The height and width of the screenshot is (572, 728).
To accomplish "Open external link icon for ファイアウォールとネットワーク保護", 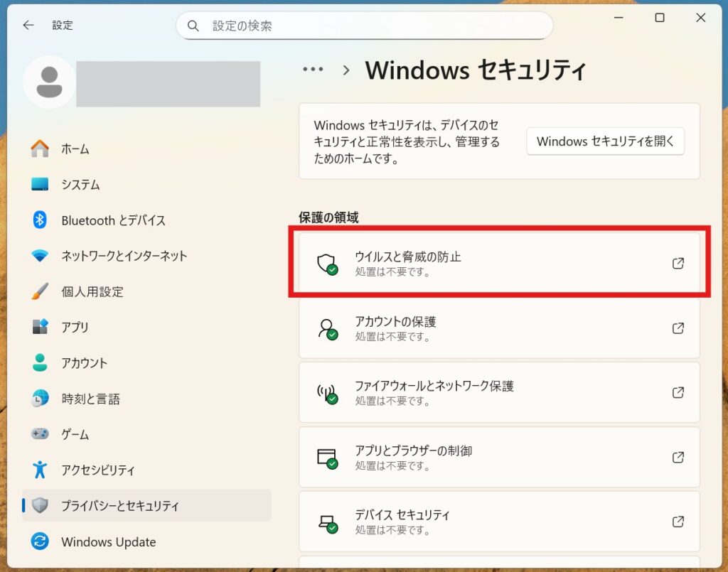I will 678,393.
